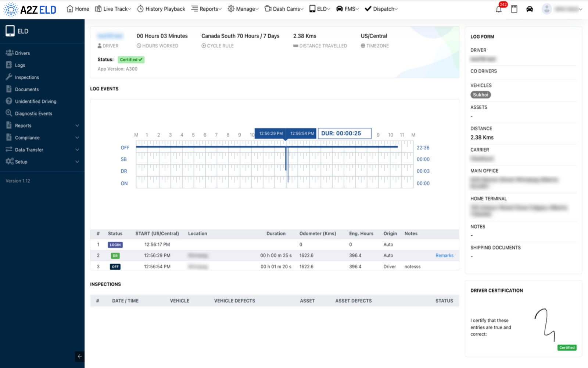
Task: Click the Sukhoi vehicle tag
Action: click(480, 95)
